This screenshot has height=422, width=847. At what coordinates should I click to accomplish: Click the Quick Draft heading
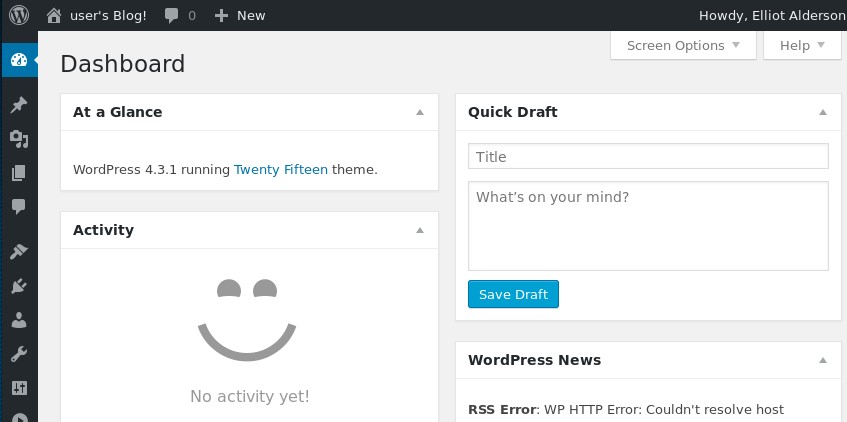513,112
